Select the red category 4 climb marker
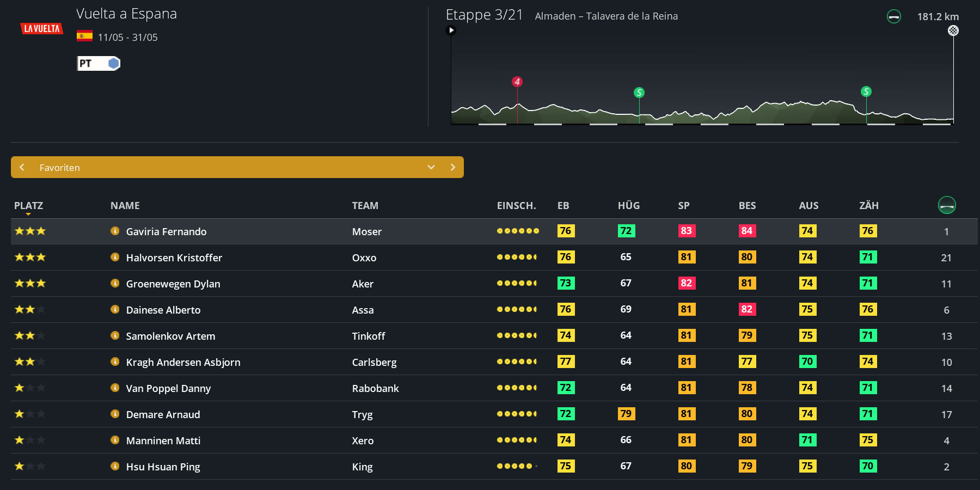The image size is (980, 490). tap(517, 82)
